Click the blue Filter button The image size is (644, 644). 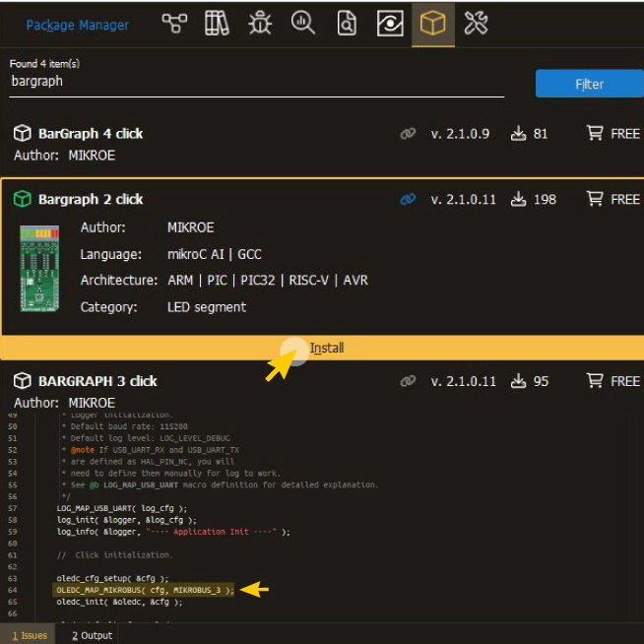point(590,84)
